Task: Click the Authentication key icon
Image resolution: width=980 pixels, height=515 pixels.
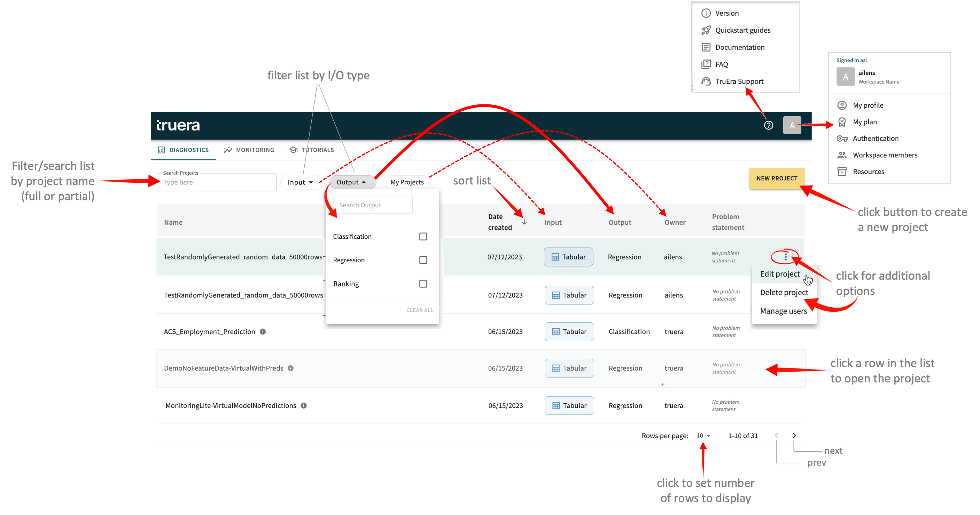Action: click(x=842, y=139)
